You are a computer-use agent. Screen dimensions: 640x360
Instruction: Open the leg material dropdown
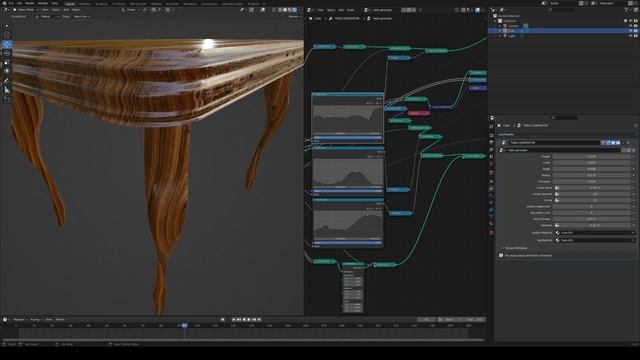[595, 240]
